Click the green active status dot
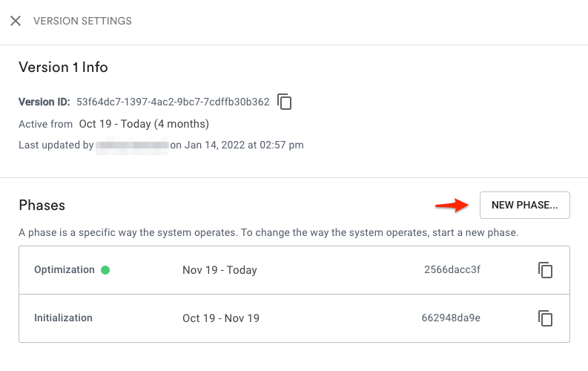Viewport: 588px width, 371px height. (105, 270)
